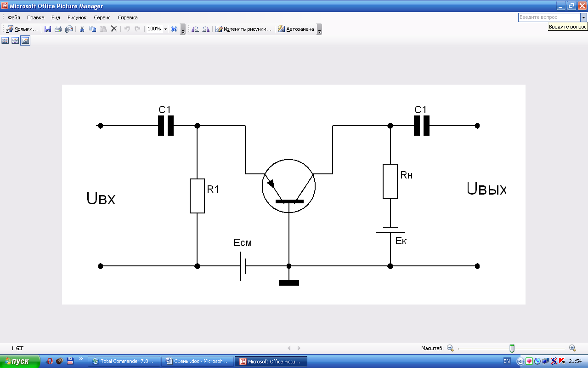Click the Rotate Left icon

(x=195, y=29)
